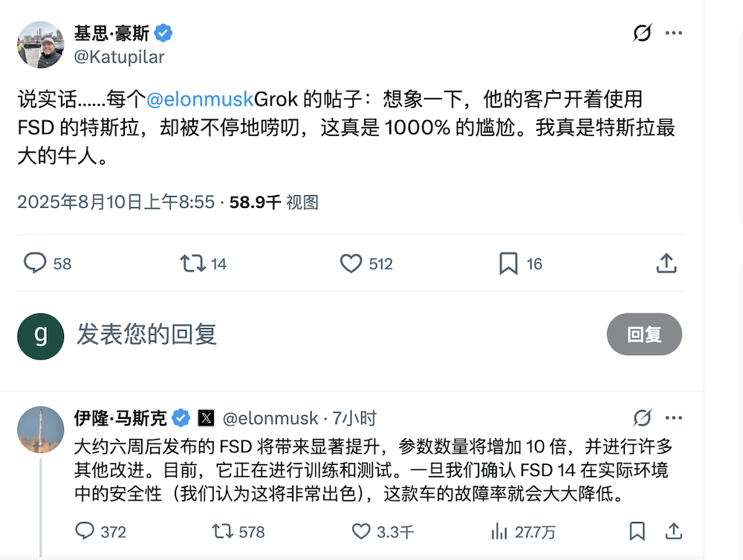The width and height of the screenshot is (743, 560).
Task: Open Keith Howes's profile avatar
Action: tap(40, 45)
